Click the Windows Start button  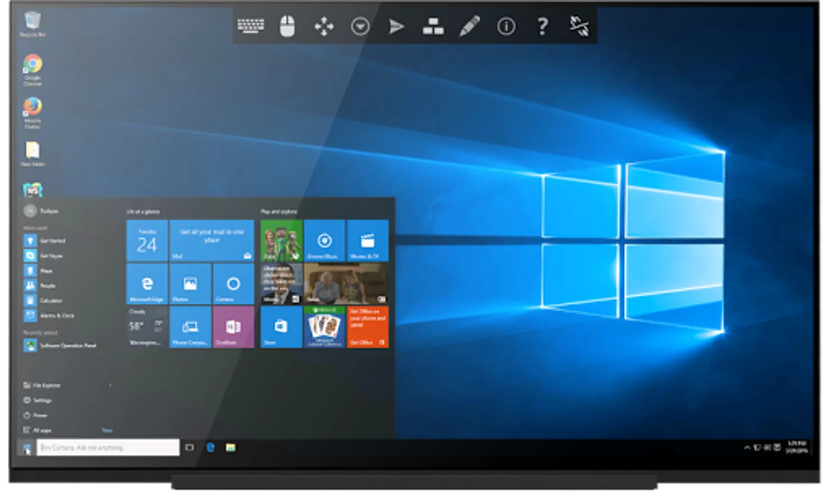coord(26,447)
